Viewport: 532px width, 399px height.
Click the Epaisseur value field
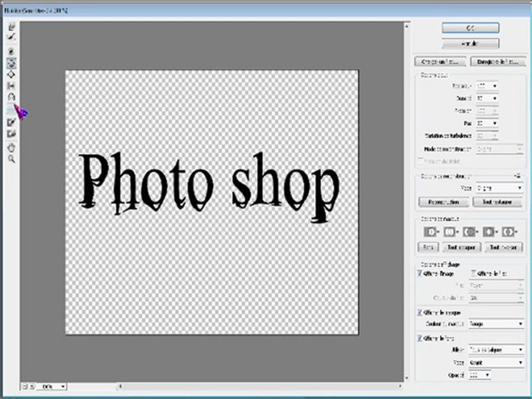(x=483, y=86)
